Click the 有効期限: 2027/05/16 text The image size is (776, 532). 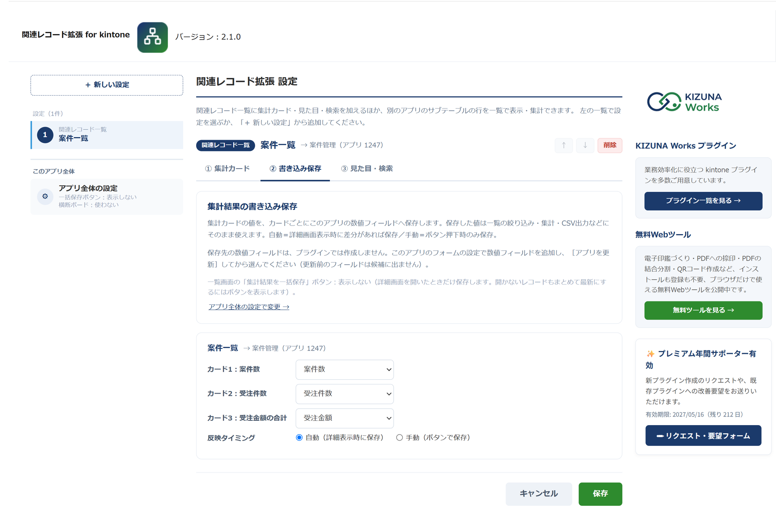click(x=694, y=415)
